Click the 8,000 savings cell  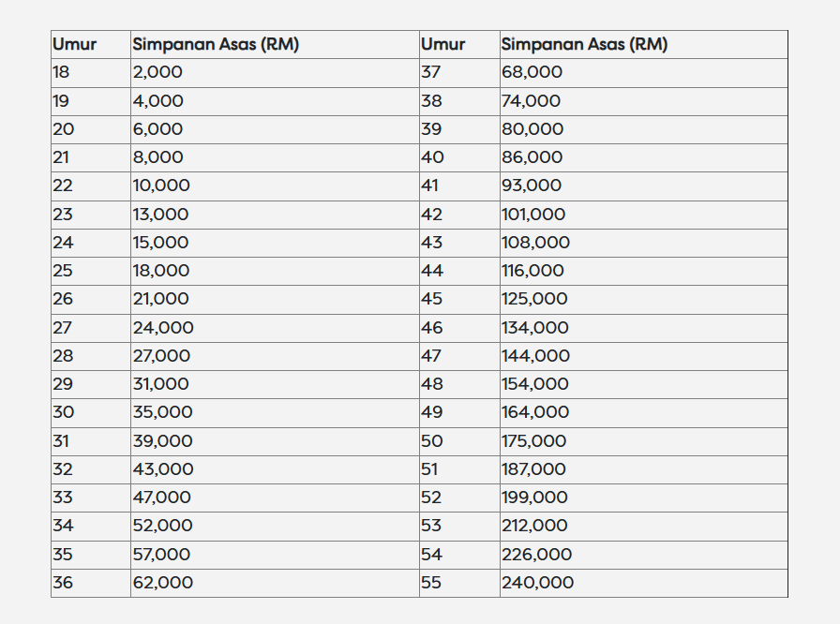pyautogui.click(x=275, y=157)
